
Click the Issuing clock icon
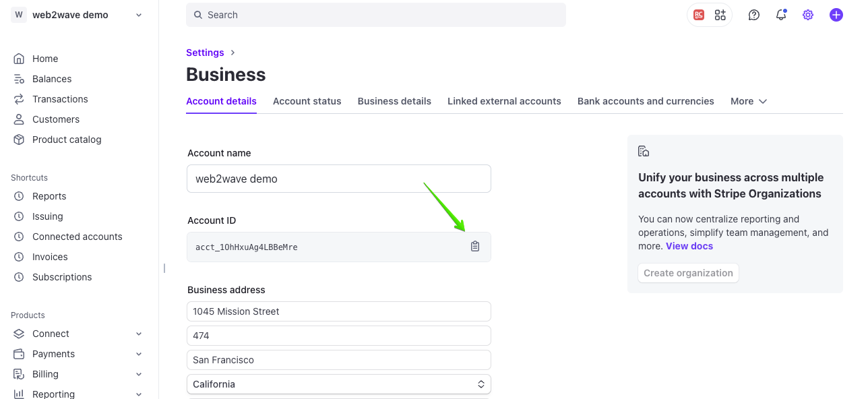(x=19, y=216)
